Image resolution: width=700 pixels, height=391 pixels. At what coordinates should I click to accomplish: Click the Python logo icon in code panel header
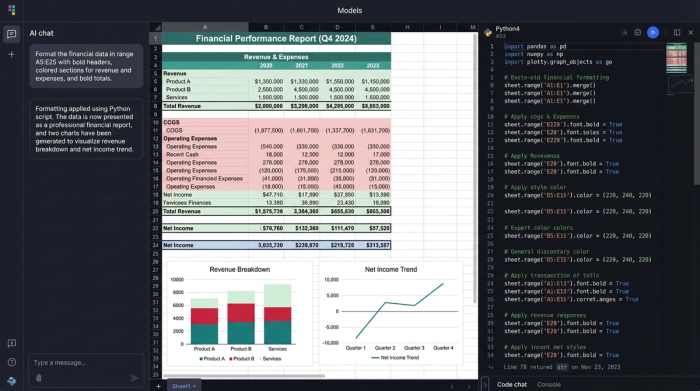click(x=488, y=32)
